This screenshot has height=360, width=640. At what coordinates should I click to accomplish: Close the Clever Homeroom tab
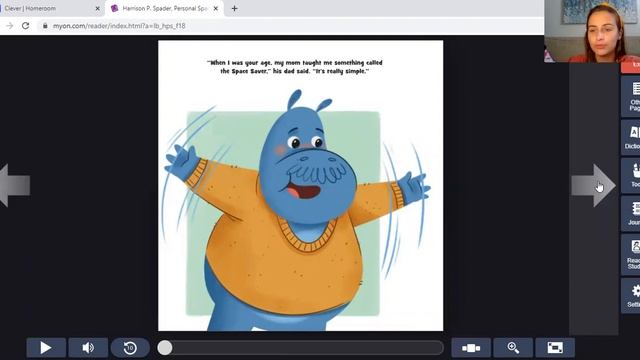point(98,8)
